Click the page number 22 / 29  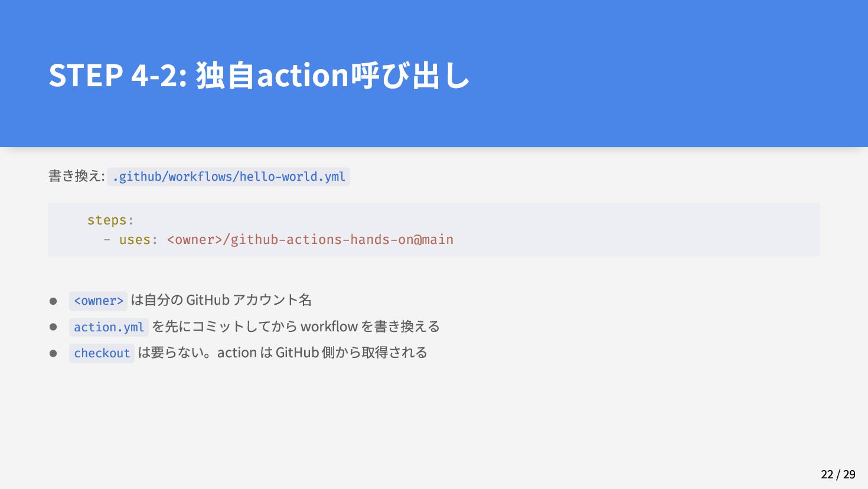click(838, 474)
